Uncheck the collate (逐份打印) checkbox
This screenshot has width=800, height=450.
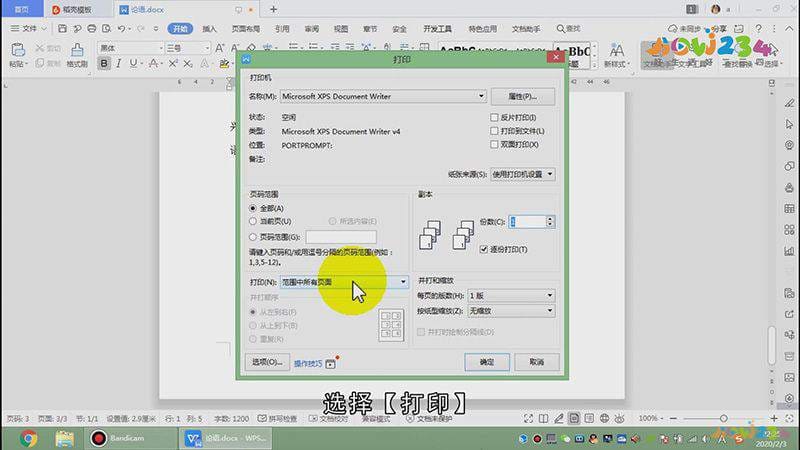484,249
